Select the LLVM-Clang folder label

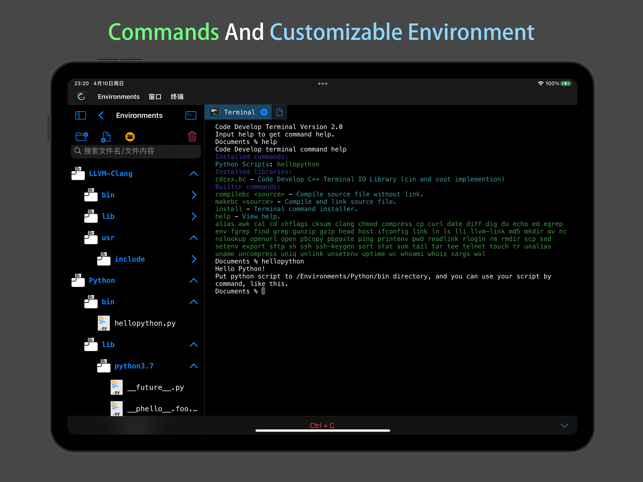pos(111,174)
